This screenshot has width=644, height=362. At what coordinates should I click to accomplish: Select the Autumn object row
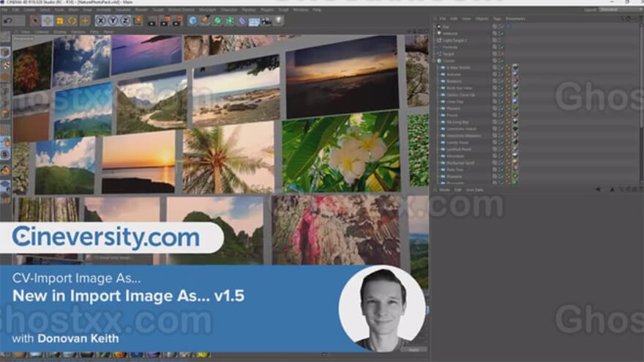(x=454, y=75)
